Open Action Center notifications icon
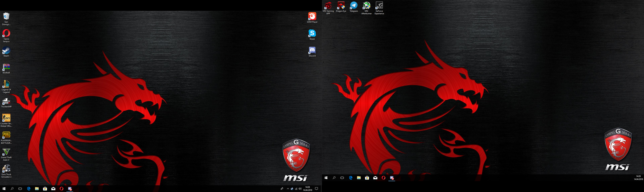The height and width of the screenshot is (192, 644). click(x=316, y=189)
